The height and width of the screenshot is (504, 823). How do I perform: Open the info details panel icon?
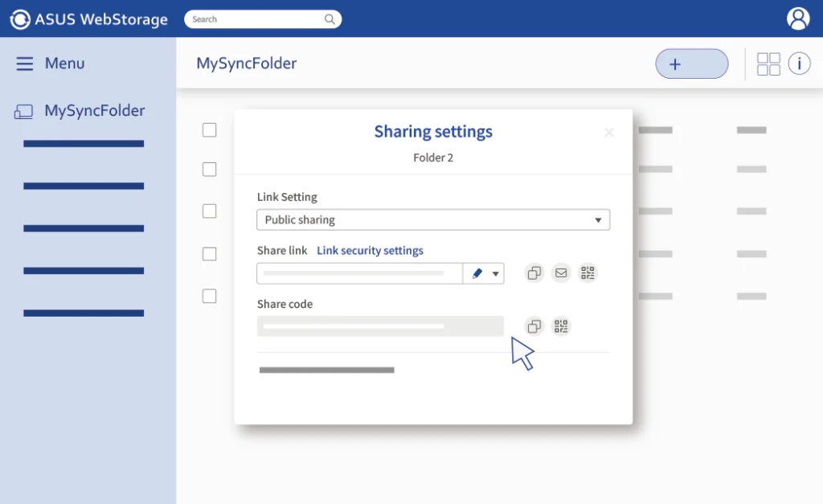[x=799, y=64]
